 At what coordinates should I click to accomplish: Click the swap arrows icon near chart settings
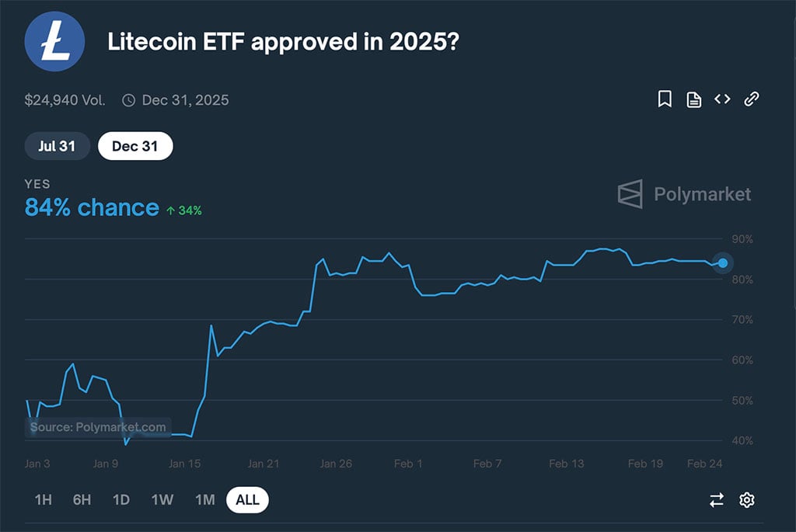(717, 499)
